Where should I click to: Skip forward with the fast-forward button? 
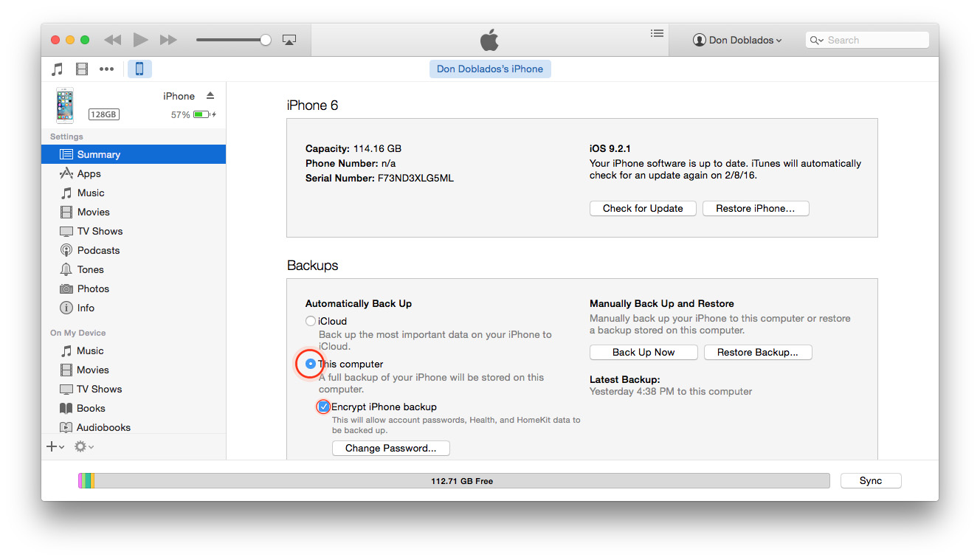tap(168, 40)
